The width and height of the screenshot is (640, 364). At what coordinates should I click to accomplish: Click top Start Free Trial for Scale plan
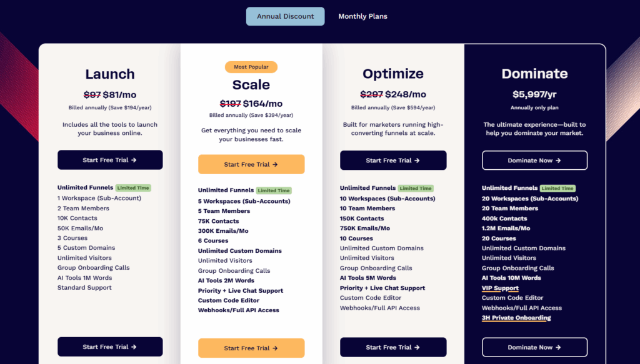[251, 164]
